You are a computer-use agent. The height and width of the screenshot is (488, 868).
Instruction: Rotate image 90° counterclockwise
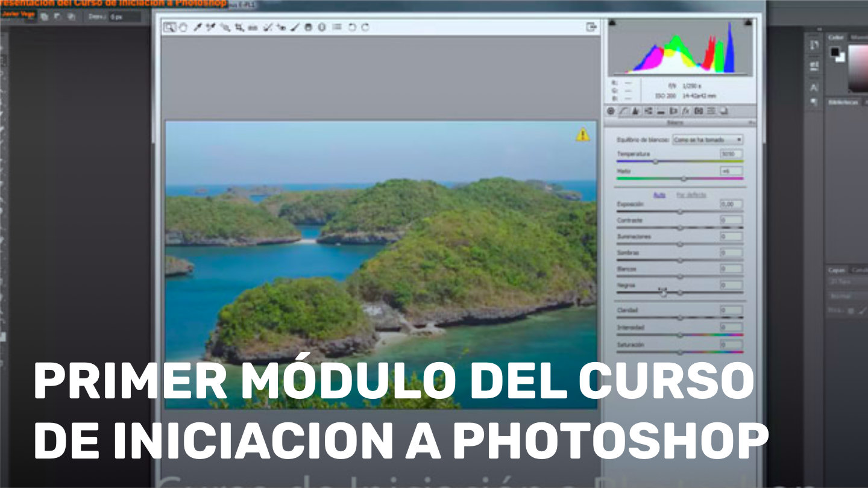[352, 27]
